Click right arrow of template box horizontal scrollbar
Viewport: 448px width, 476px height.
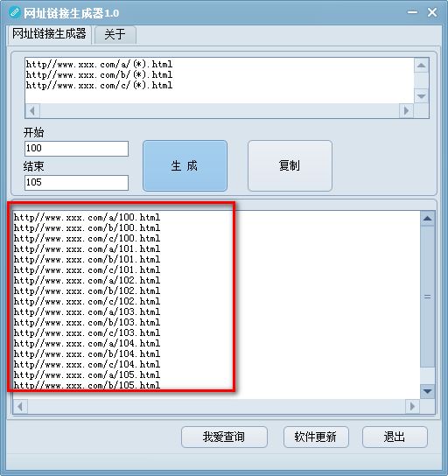[406, 111]
